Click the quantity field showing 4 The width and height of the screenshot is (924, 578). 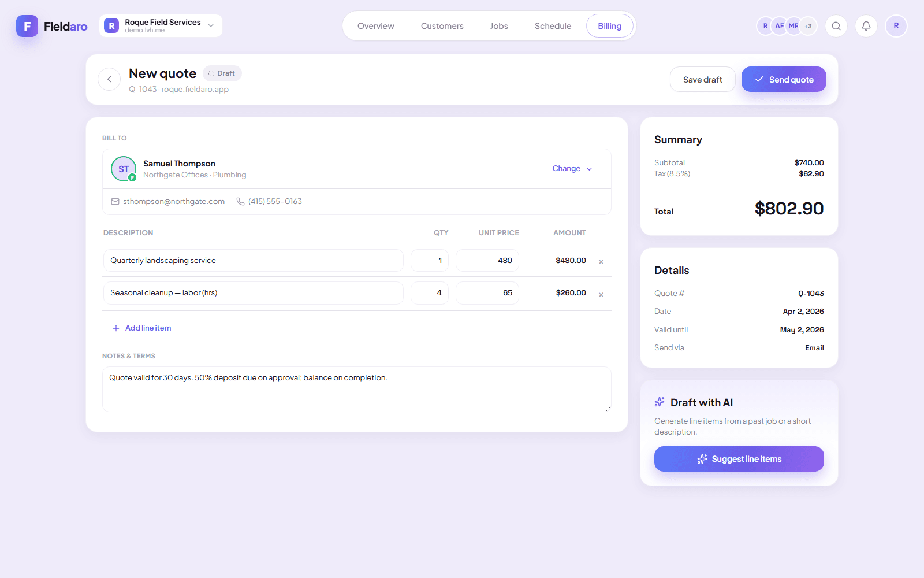430,293
